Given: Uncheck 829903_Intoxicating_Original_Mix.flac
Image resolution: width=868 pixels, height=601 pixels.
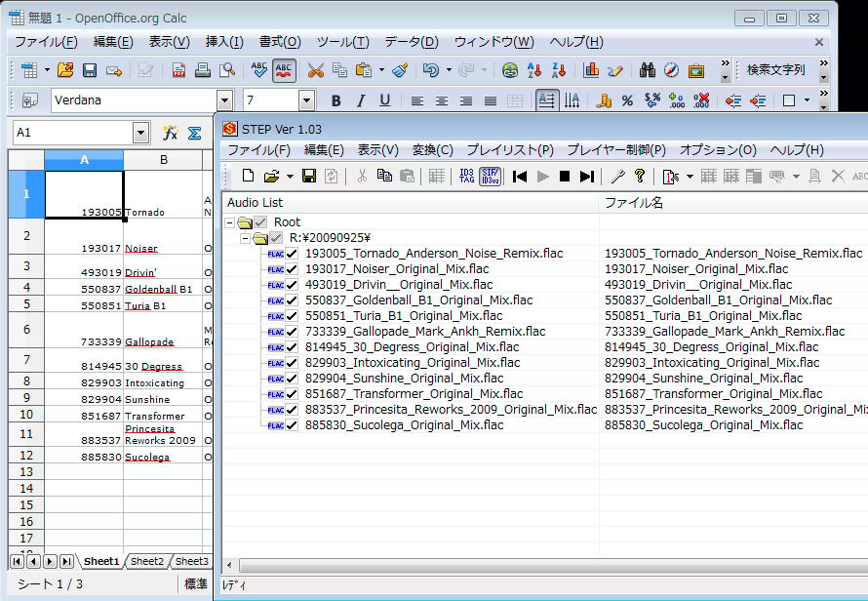Looking at the screenshot, I should pos(292,363).
